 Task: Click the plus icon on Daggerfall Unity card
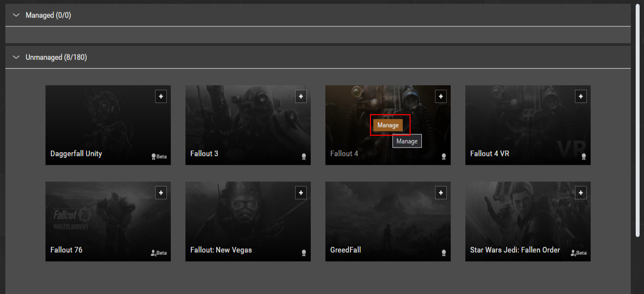pyautogui.click(x=161, y=97)
